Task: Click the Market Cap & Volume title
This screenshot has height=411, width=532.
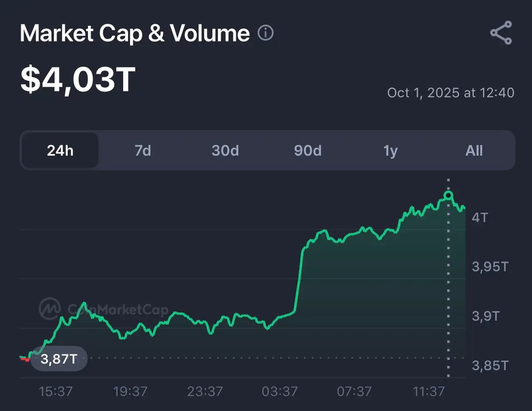Action: pyautogui.click(x=135, y=33)
